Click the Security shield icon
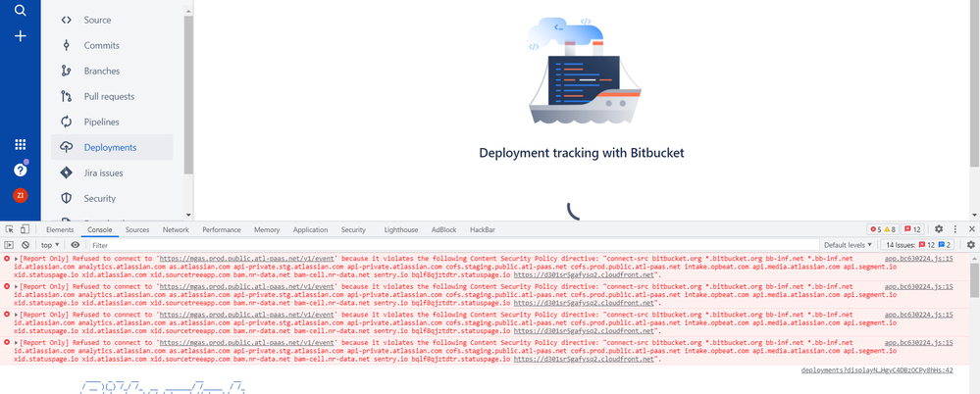Image resolution: width=980 pixels, height=394 pixels. click(x=67, y=199)
